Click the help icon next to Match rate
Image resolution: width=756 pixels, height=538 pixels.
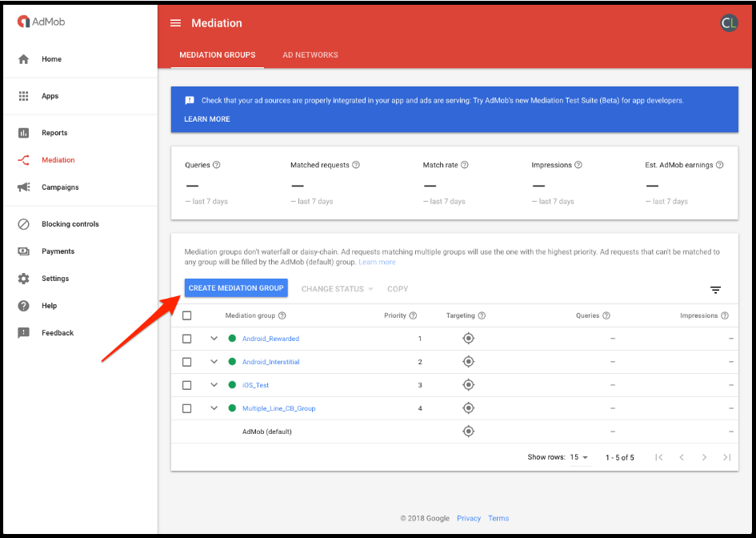(464, 165)
